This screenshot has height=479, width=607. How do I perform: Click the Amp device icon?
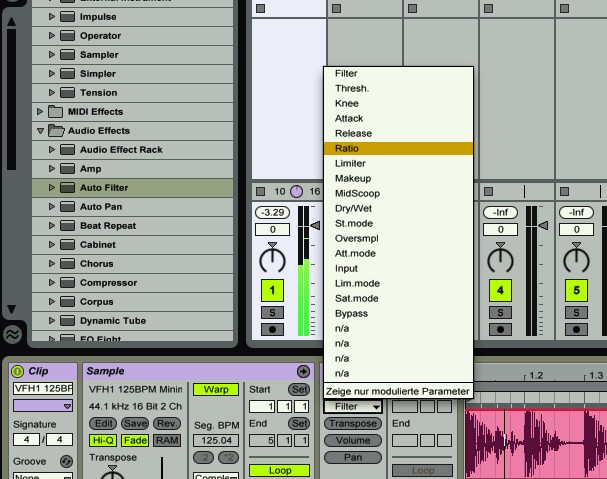coord(67,168)
